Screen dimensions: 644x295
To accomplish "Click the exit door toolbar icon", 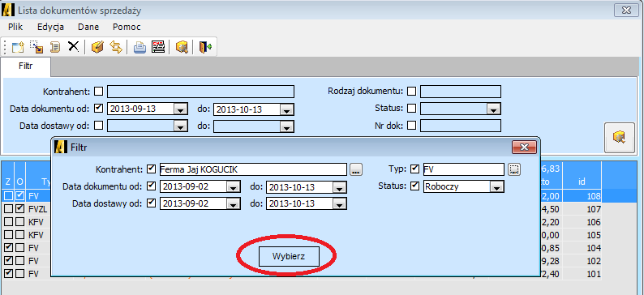I will coord(205,47).
